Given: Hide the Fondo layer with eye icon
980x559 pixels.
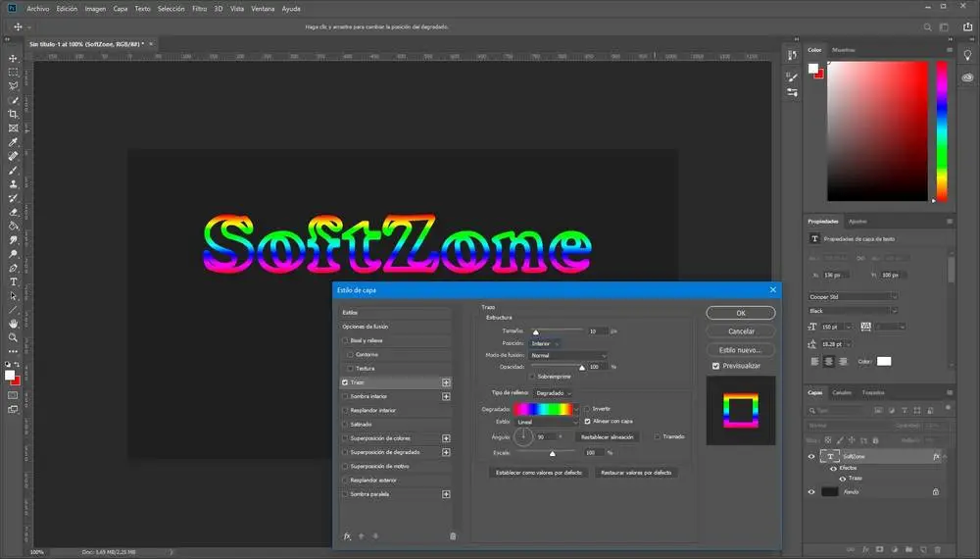Looking at the screenshot, I should tap(811, 492).
